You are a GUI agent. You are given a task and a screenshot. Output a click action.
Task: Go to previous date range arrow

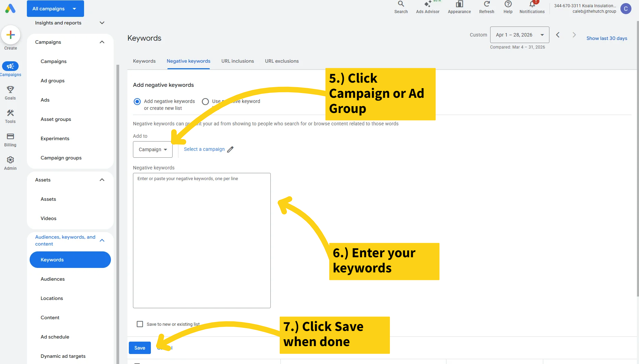(558, 35)
